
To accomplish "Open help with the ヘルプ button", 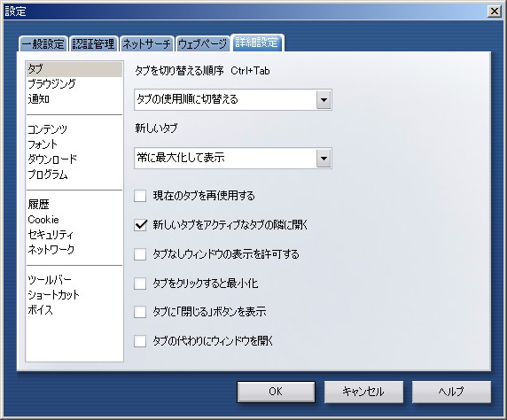I will (x=451, y=392).
